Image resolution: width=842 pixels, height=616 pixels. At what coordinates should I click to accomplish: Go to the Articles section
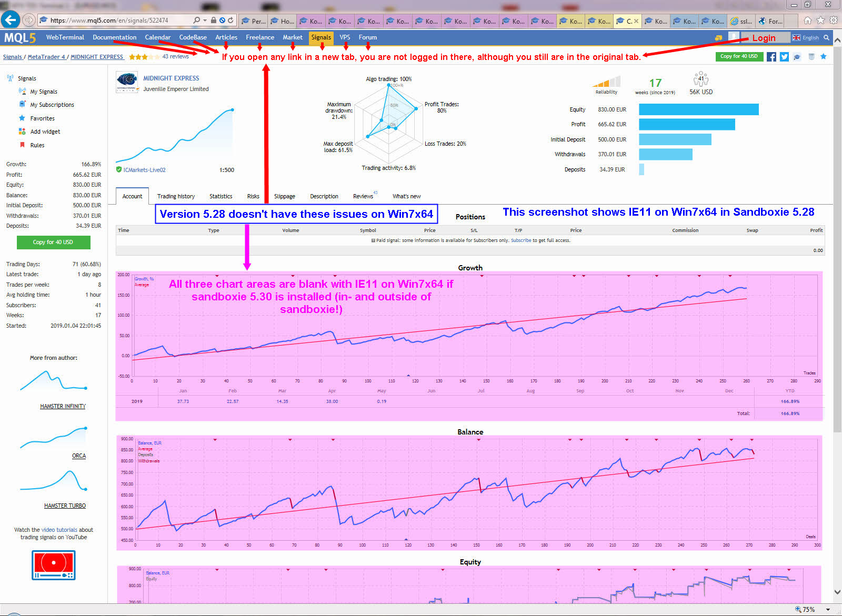click(226, 37)
